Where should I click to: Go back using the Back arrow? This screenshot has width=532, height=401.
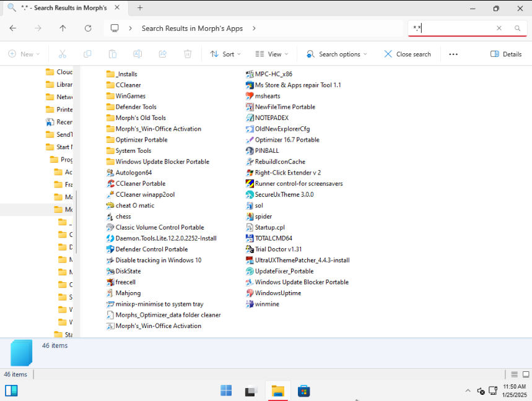pos(13,28)
